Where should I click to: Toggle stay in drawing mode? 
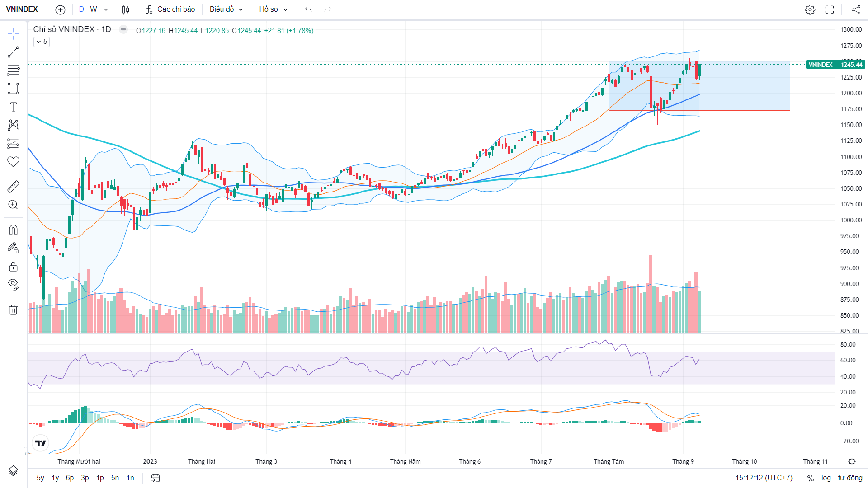coord(14,248)
